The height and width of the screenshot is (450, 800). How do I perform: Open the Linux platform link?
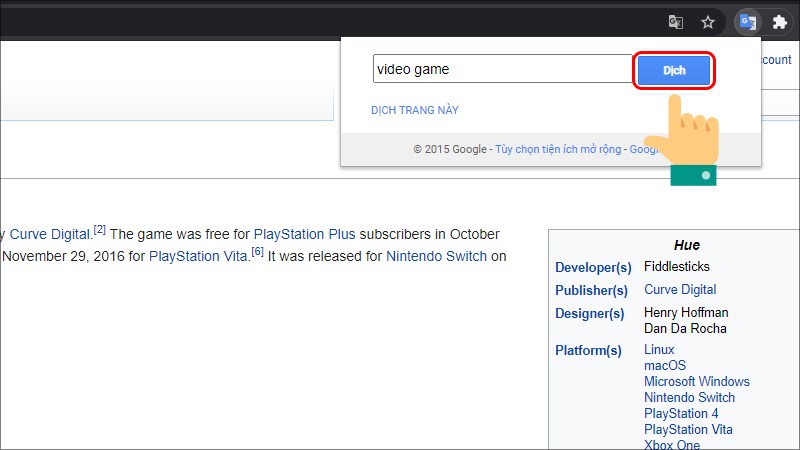(659, 349)
